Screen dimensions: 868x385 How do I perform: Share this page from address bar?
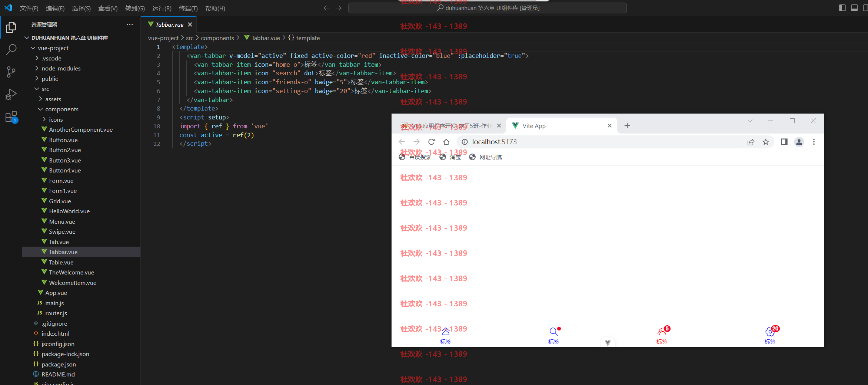tap(751, 142)
